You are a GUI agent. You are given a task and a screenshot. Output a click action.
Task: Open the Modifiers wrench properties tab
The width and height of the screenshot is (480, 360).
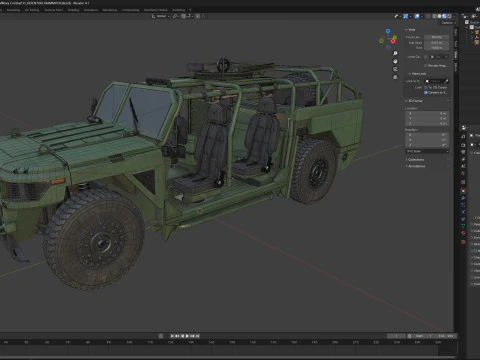coord(463,198)
